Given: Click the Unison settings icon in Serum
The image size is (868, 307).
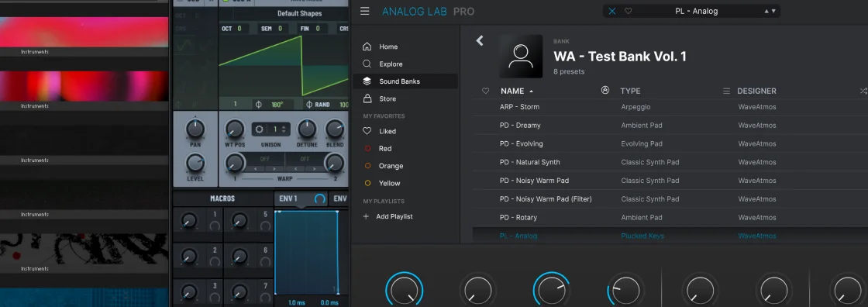Looking at the screenshot, I should (259, 129).
